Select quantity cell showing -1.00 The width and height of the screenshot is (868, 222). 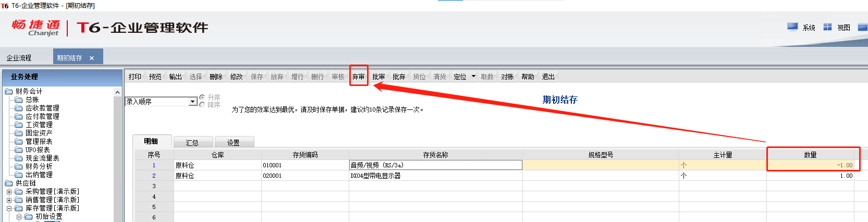point(810,165)
